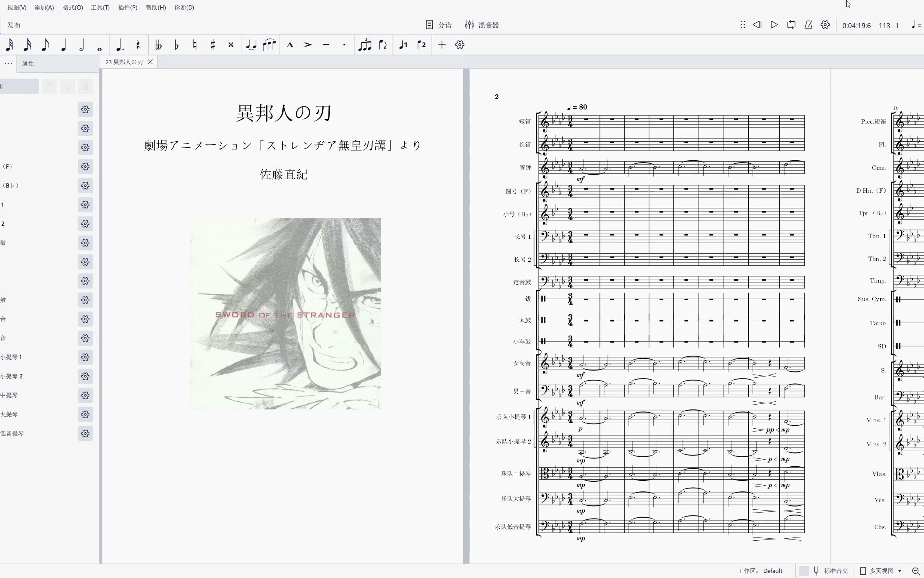Add a slur

269,45
